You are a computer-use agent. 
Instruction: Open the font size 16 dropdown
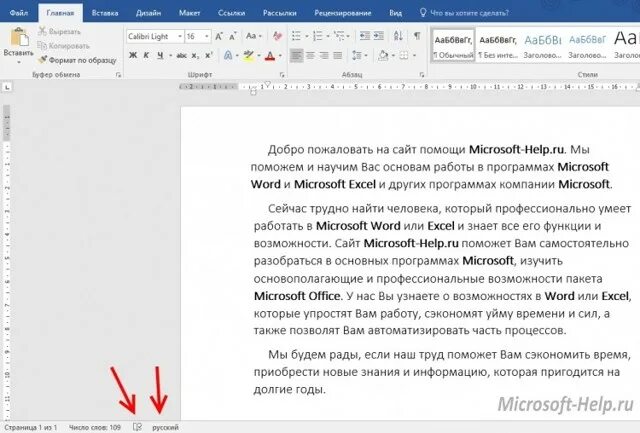pos(207,36)
